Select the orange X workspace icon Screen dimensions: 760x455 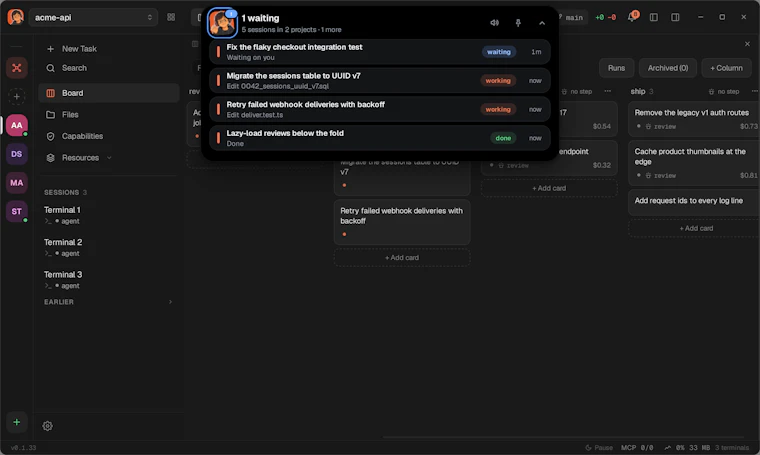tap(16, 68)
